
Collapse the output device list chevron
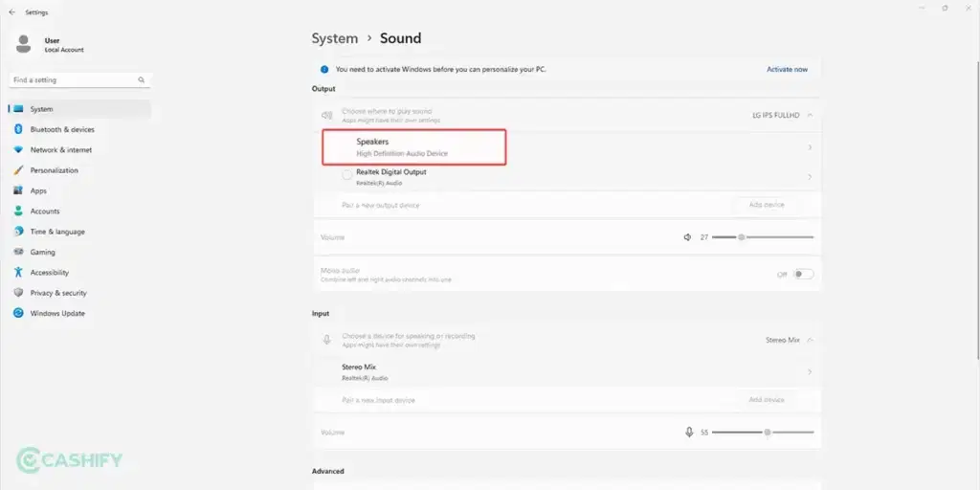[x=810, y=115]
